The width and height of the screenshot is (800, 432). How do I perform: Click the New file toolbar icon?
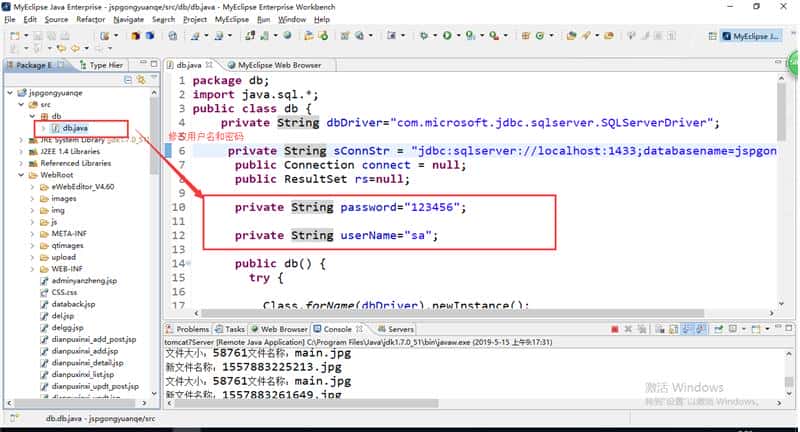[x=15, y=36]
